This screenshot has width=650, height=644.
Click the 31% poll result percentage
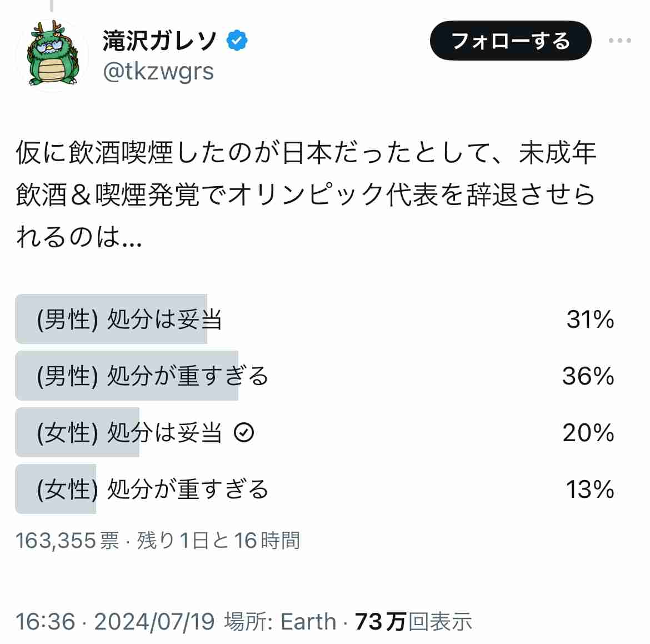click(x=590, y=319)
